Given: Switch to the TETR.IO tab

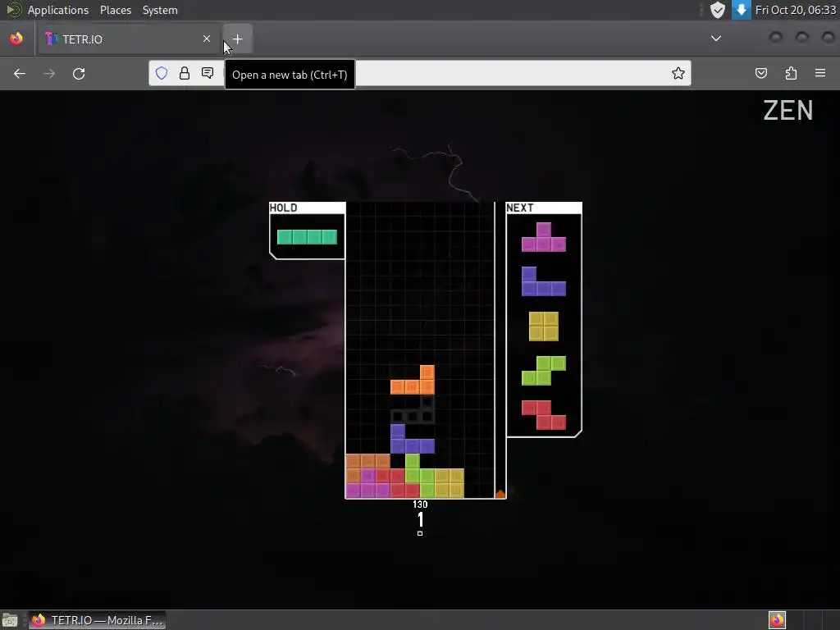Looking at the screenshot, I should 129,39.
